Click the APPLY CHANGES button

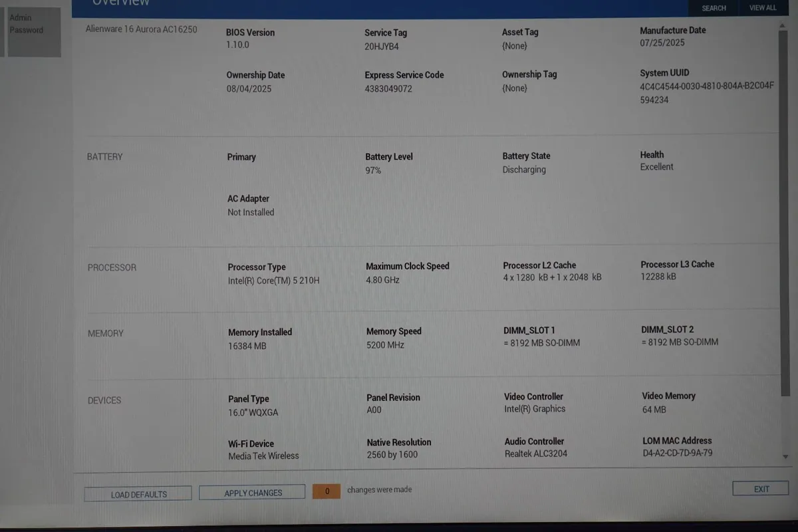[x=253, y=493]
